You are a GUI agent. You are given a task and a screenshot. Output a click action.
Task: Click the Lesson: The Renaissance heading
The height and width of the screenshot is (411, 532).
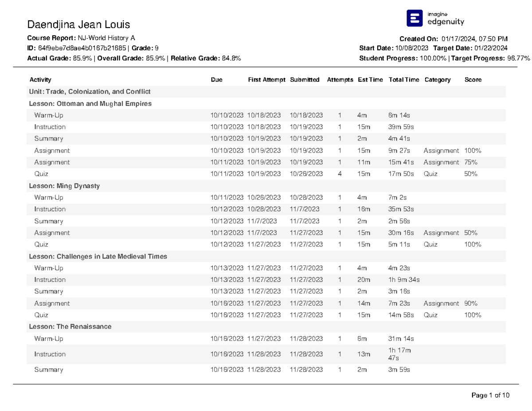70,327
